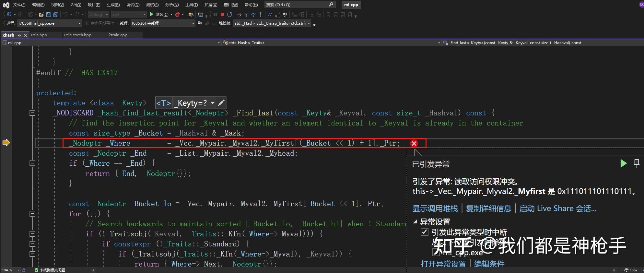Save current file with the single floppy icon
644x273 pixels.
pos(49,15)
